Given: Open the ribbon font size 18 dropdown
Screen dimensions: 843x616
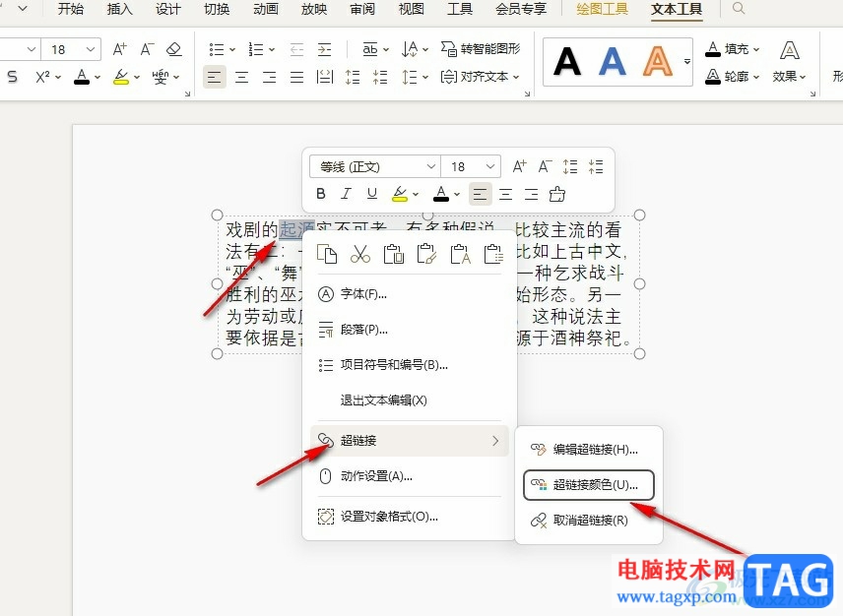Looking at the screenshot, I should point(91,49).
